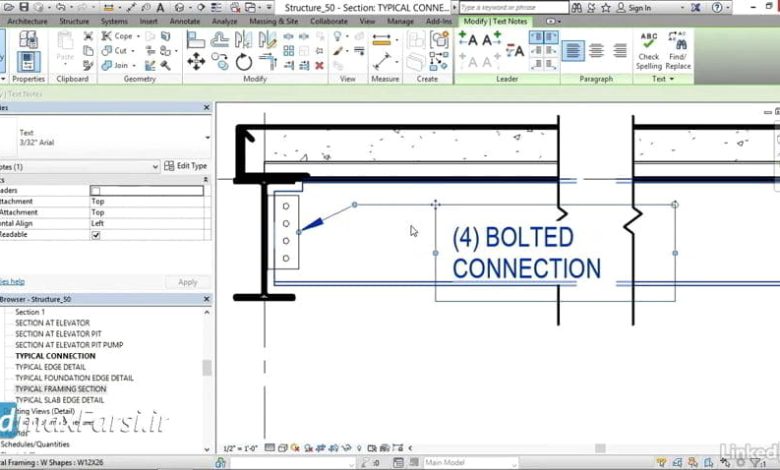The width and height of the screenshot is (780, 470).
Task: Toggle Align Left paragraph button
Action: pyautogui.click(x=573, y=51)
